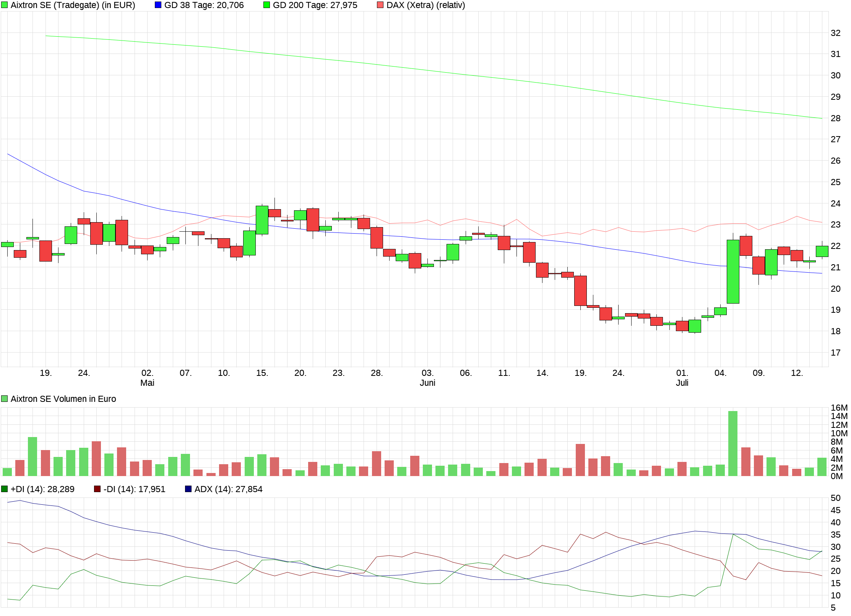Click the Aixtron SE Volumen legend swatch
The image size is (851, 616).
tap(4, 399)
